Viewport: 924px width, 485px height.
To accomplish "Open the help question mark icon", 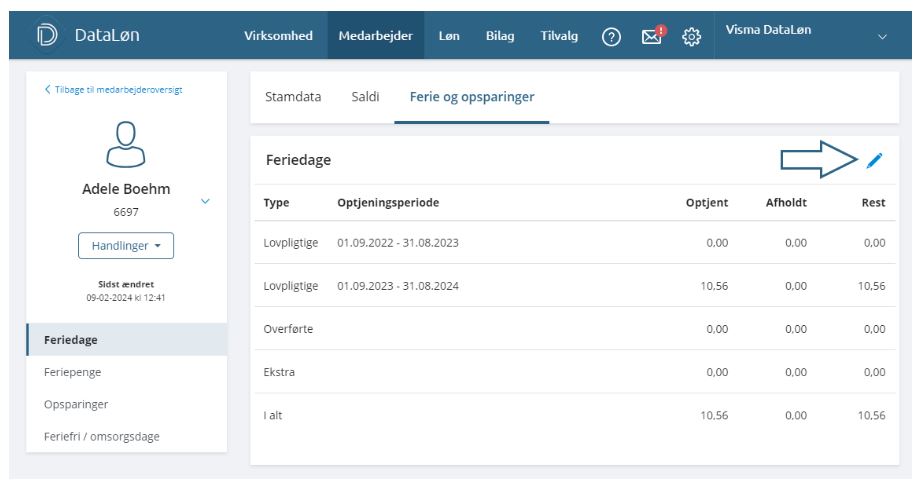I will [611, 37].
